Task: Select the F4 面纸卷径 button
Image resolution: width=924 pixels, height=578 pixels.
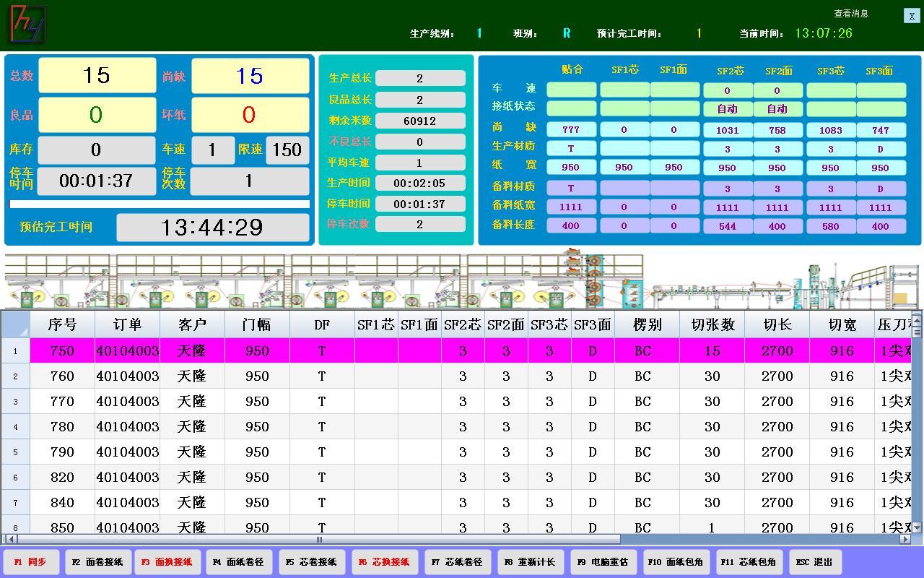Action: 238,562
